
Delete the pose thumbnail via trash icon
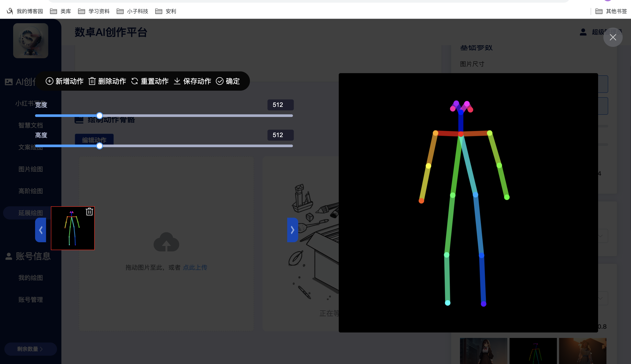coord(89,212)
